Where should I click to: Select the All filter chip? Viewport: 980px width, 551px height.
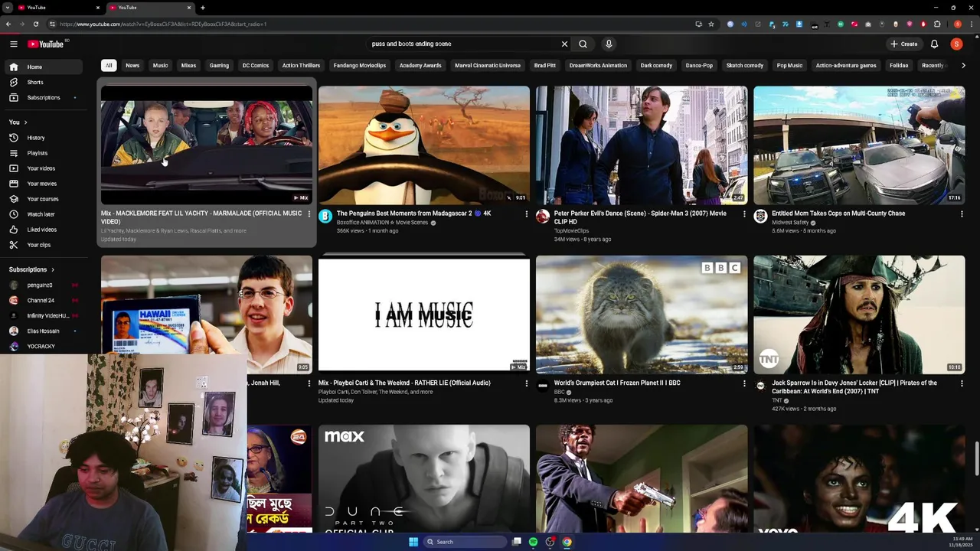(x=109, y=65)
